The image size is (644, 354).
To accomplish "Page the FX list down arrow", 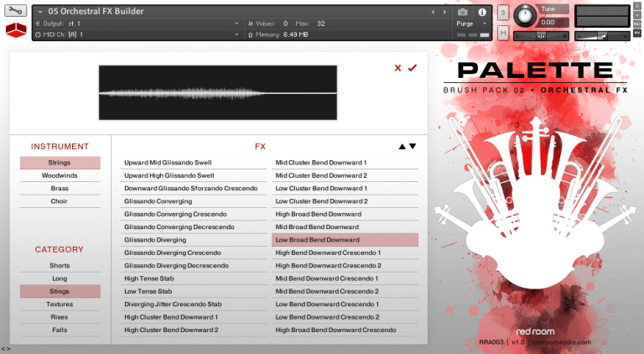I will point(413,146).
